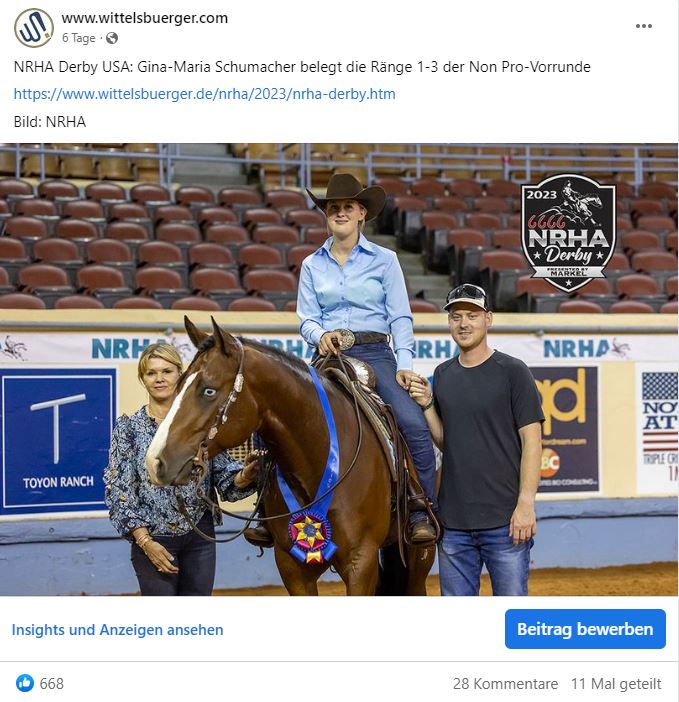Click the globe public audience icon
The image size is (679, 702).
point(112,39)
